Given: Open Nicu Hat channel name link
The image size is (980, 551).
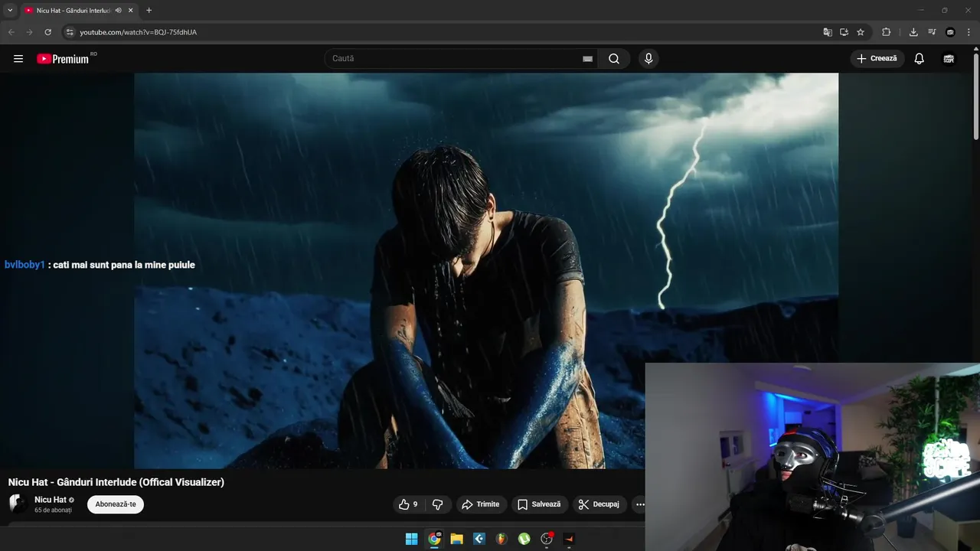Looking at the screenshot, I should [x=51, y=500].
